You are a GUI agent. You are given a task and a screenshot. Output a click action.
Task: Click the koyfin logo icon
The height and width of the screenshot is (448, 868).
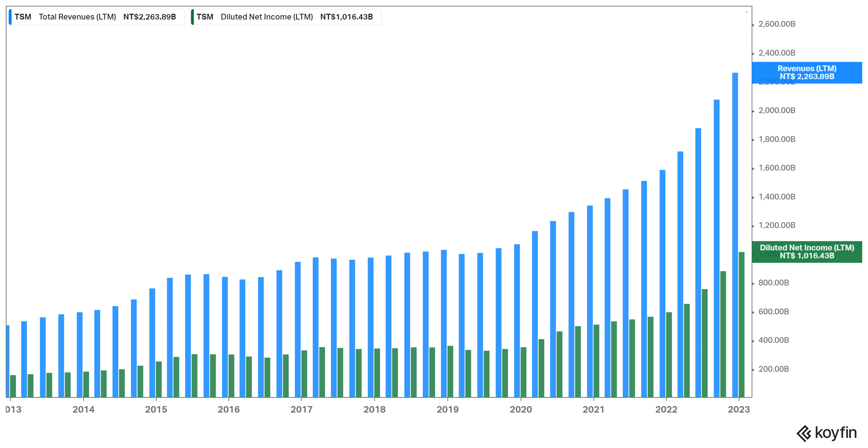(x=804, y=433)
